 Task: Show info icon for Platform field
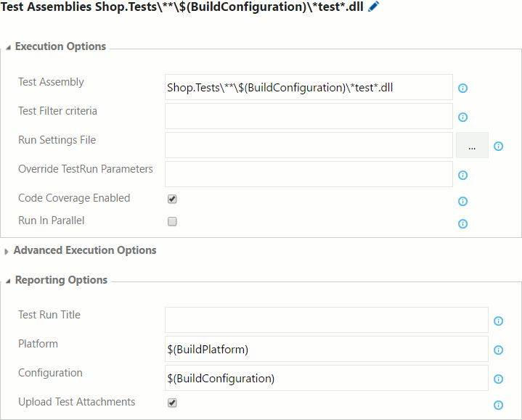tap(498, 350)
